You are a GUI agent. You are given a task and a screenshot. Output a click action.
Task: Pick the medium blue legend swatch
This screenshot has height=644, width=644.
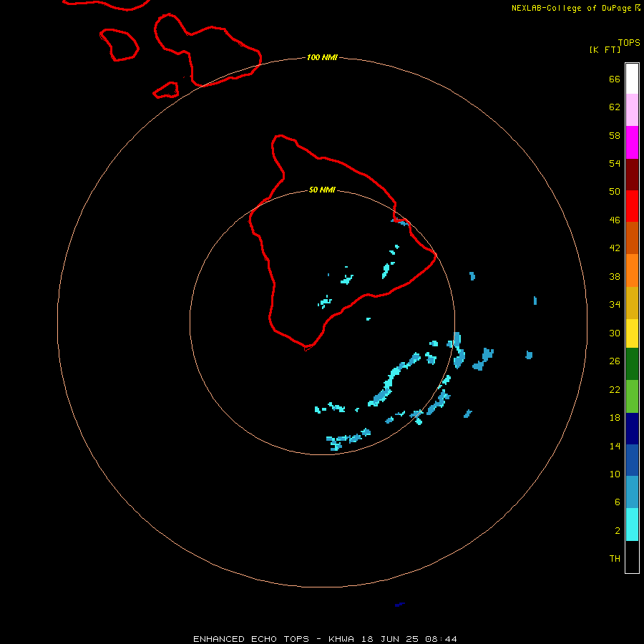coord(632,460)
